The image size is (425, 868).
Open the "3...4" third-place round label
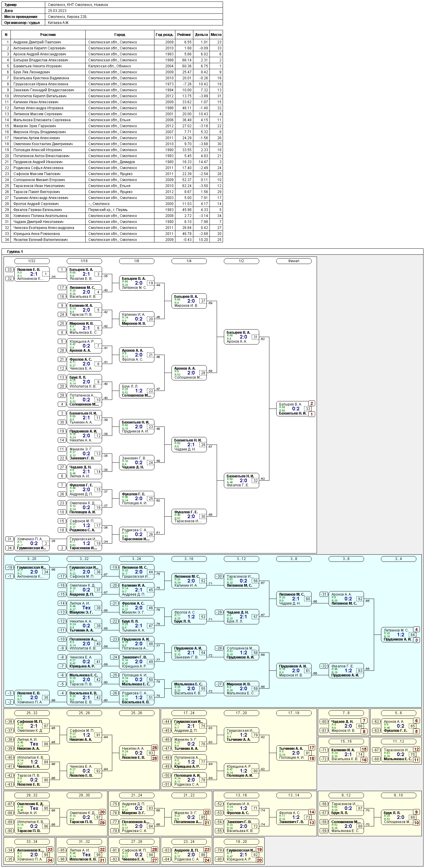398,559
